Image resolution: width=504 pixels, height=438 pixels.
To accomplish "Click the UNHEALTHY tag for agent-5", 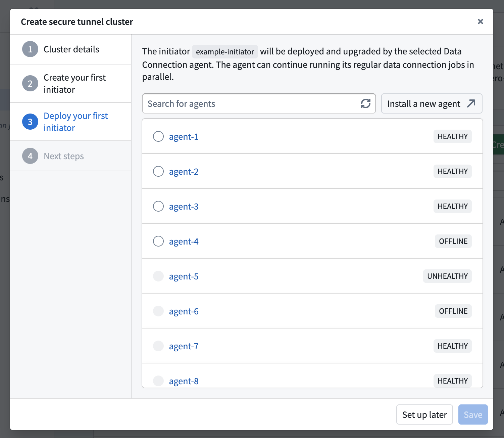I will click(447, 276).
